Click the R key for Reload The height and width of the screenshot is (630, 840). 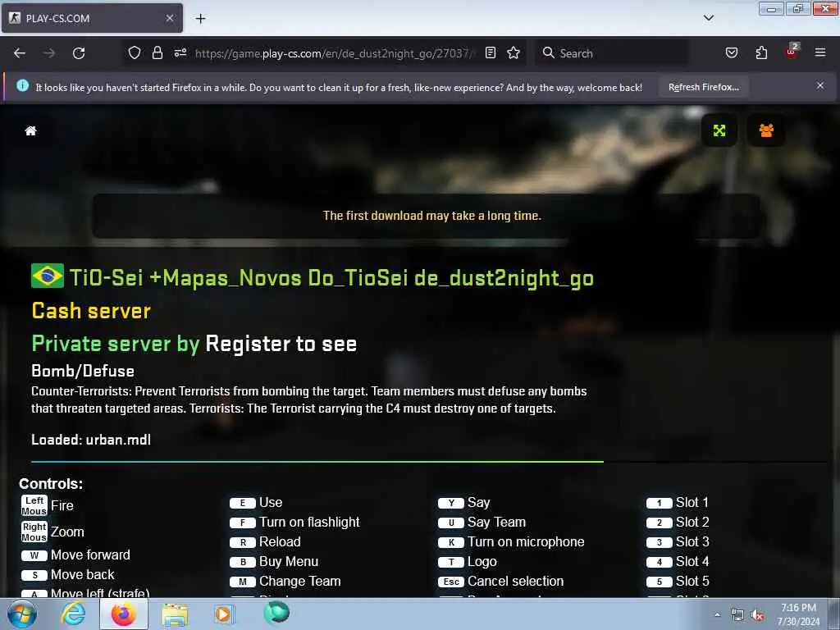243,543
